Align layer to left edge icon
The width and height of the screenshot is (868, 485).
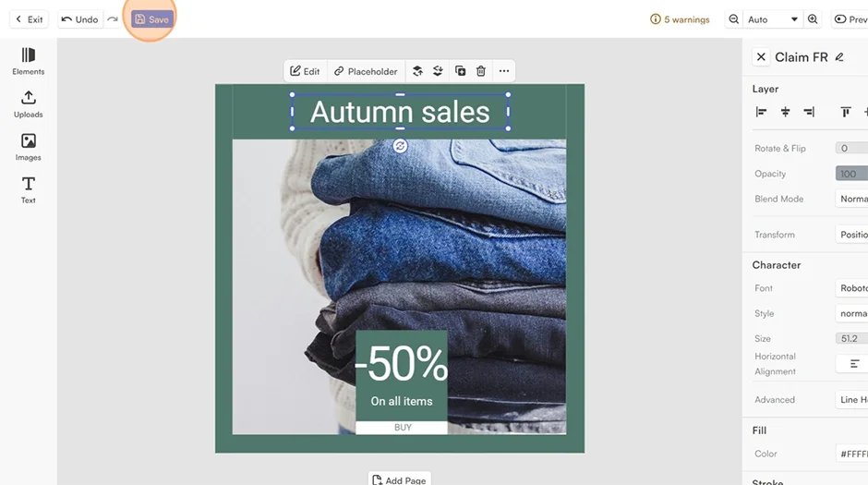[x=761, y=113]
